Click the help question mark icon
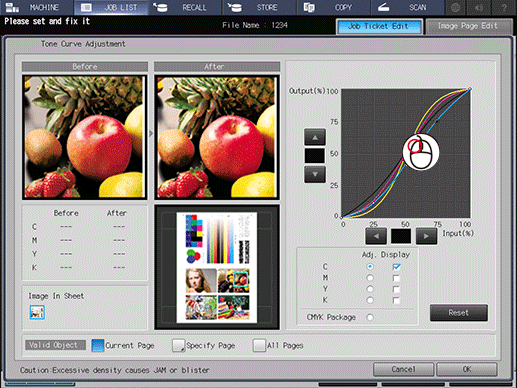517x388 pixels. (x=504, y=7)
